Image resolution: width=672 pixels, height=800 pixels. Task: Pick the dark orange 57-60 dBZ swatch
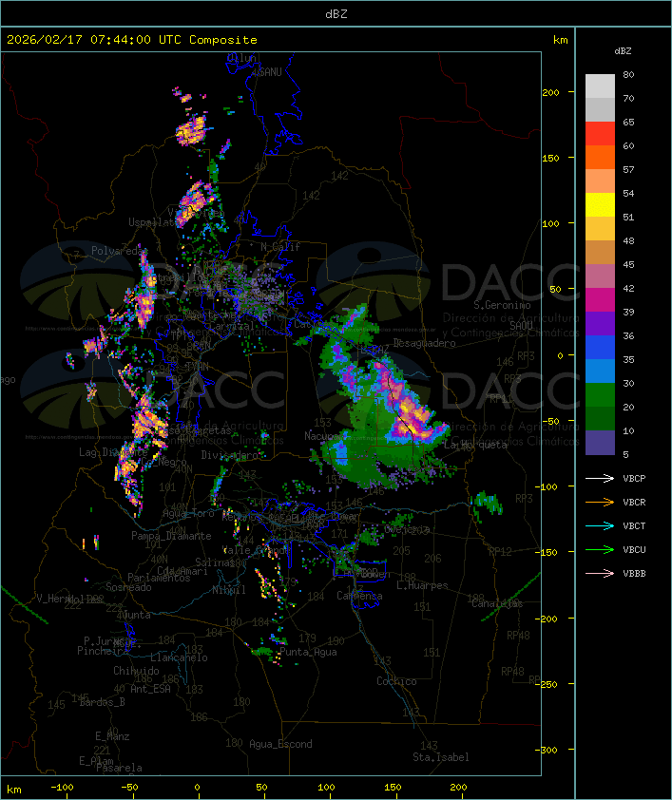(x=600, y=157)
